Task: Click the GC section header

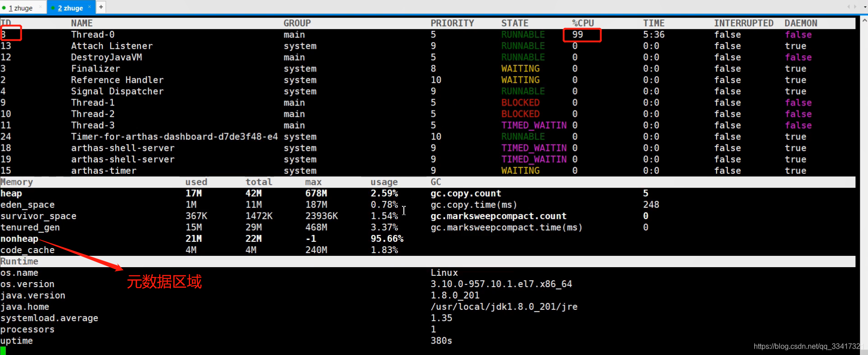Action: pos(436,182)
